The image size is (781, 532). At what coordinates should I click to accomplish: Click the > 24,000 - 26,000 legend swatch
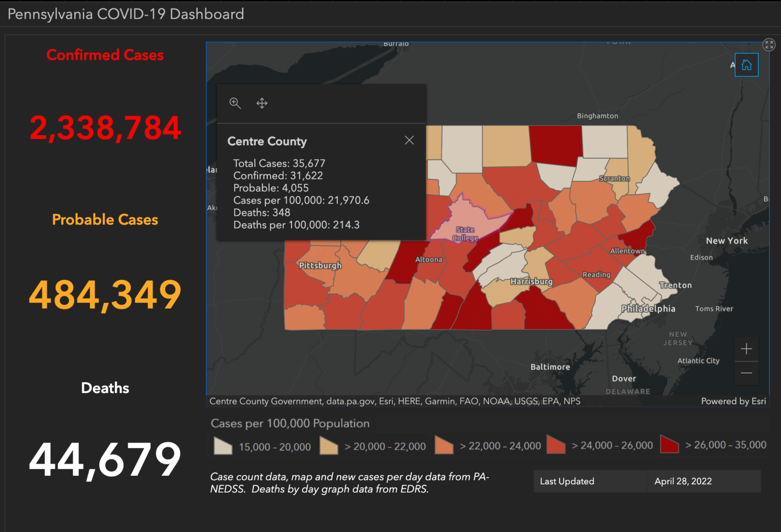(x=556, y=445)
